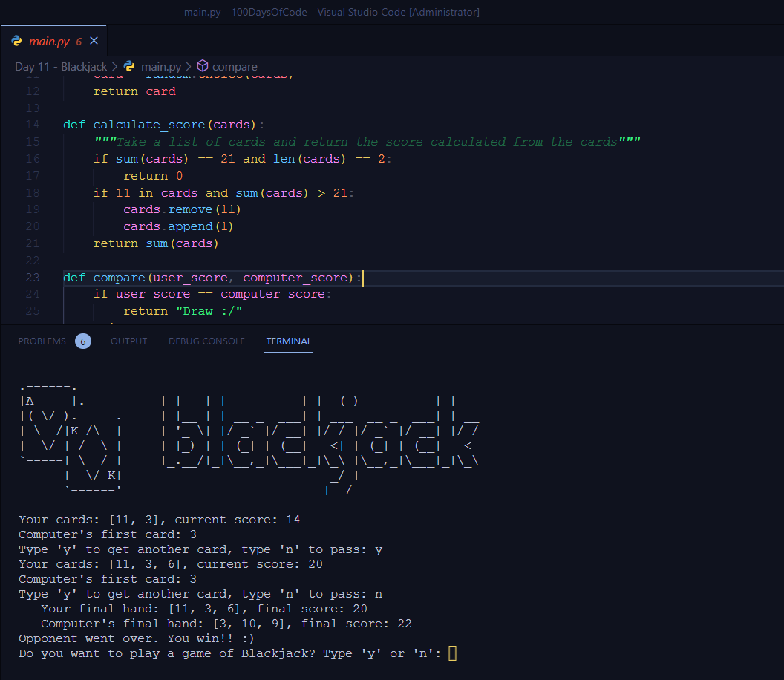Click line number 14 in the gutter

click(32, 125)
